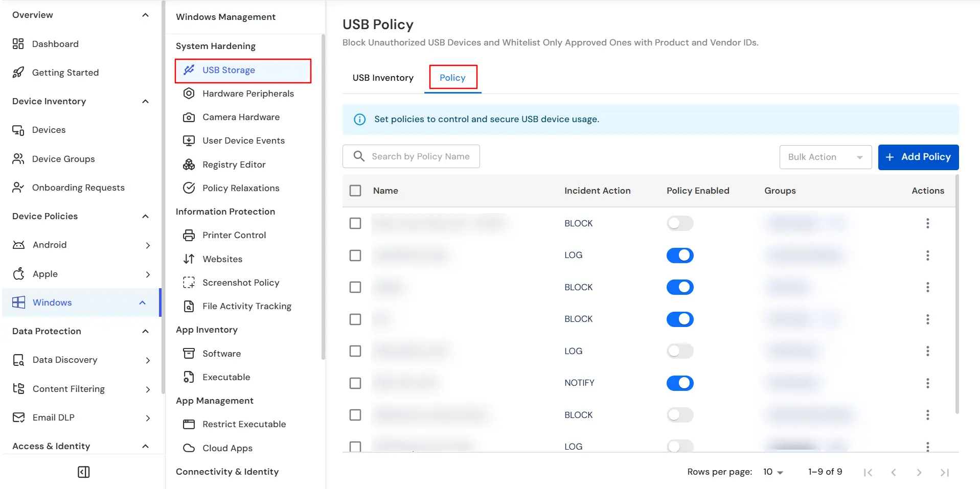Expand the Apple device policies submenu

pyautogui.click(x=148, y=274)
